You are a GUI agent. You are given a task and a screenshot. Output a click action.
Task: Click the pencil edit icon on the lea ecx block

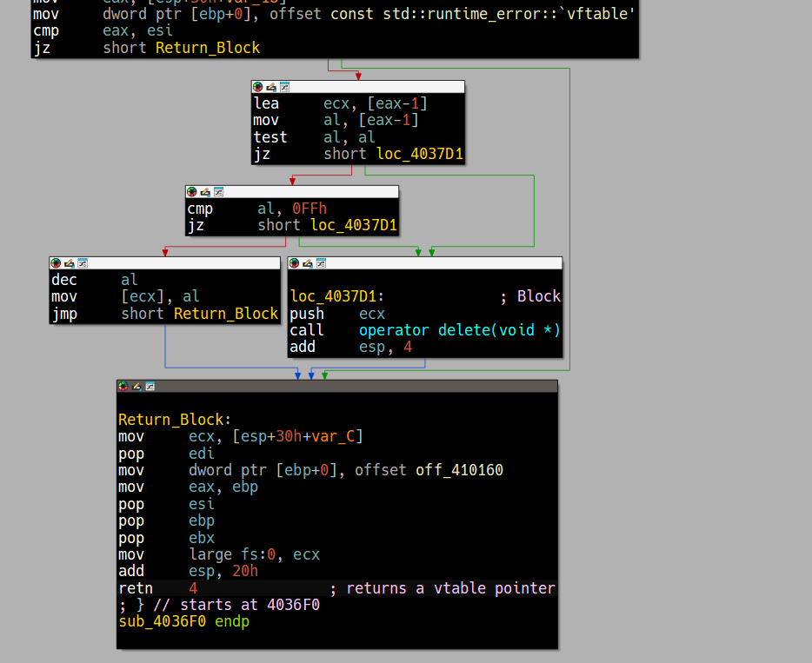271,87
